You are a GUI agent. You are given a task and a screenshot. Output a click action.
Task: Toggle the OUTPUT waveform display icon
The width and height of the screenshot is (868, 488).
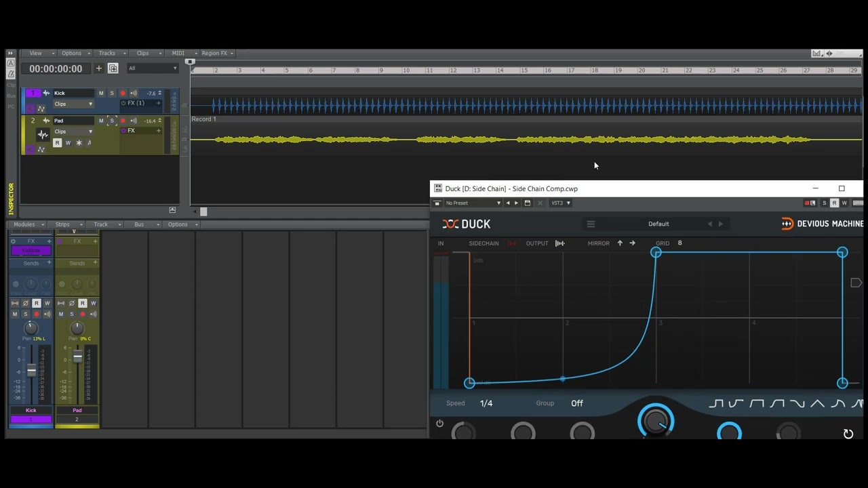(x=559, y=243)
